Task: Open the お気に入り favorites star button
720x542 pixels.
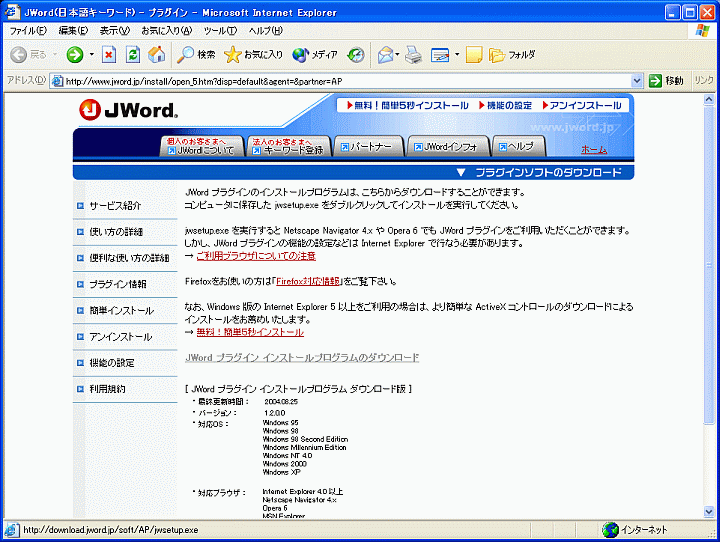Action: coord(253,55)
